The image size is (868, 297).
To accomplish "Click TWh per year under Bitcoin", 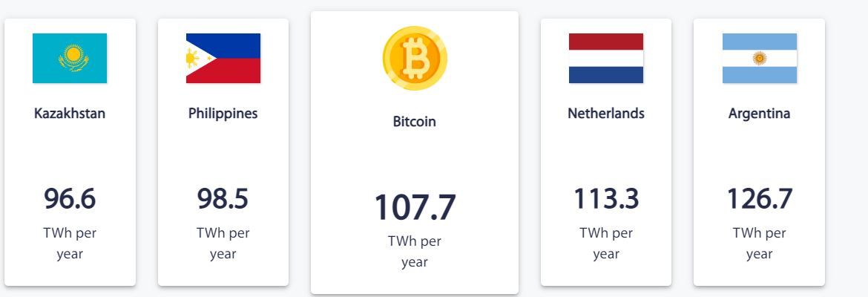I will [415, 252].
